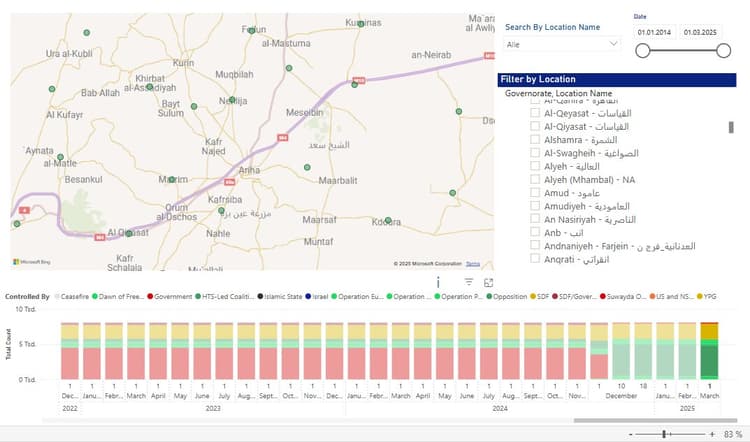
Task: Open the filter icon above the chart
Action: pos(467,283)
